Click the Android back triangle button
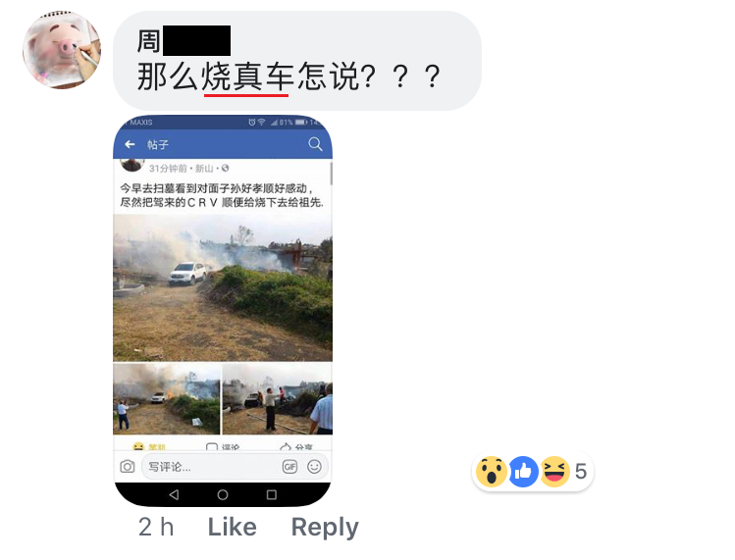 [x=174, y=494]
